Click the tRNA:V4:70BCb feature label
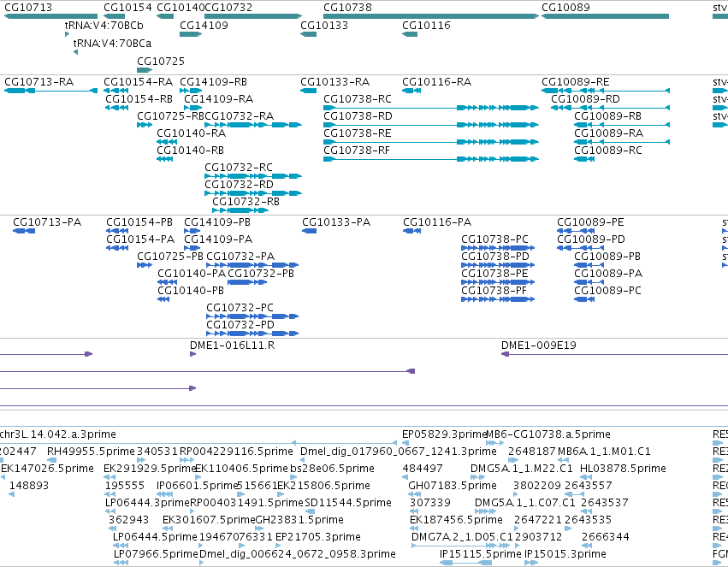Viewport: 728px width, 567px height. click(x=104, y=25)
